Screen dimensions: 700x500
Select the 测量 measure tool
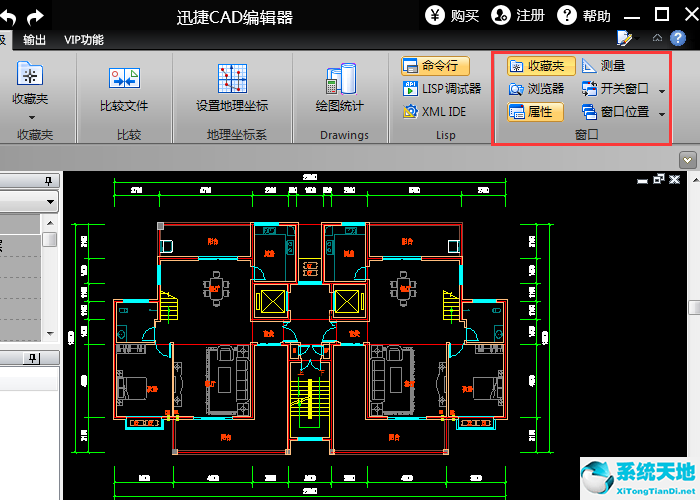[x=603, y=66]
